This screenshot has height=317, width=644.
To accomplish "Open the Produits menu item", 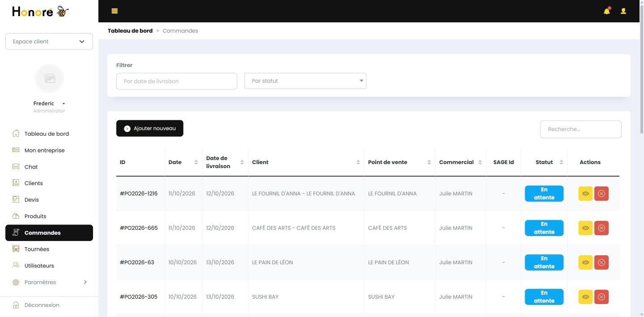I will [49, 216].
